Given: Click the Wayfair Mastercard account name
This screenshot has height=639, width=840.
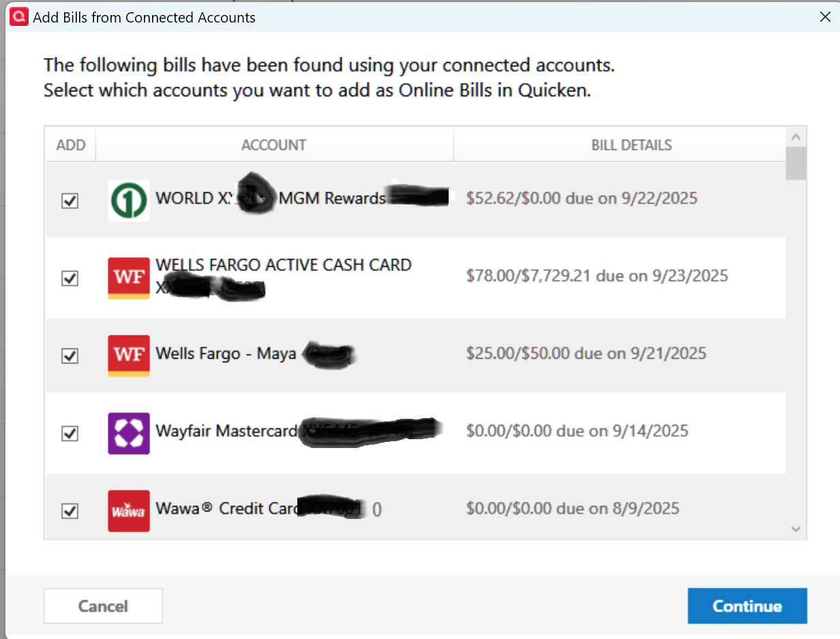Looking at the screenshot, I should click(x=226, y=431).
